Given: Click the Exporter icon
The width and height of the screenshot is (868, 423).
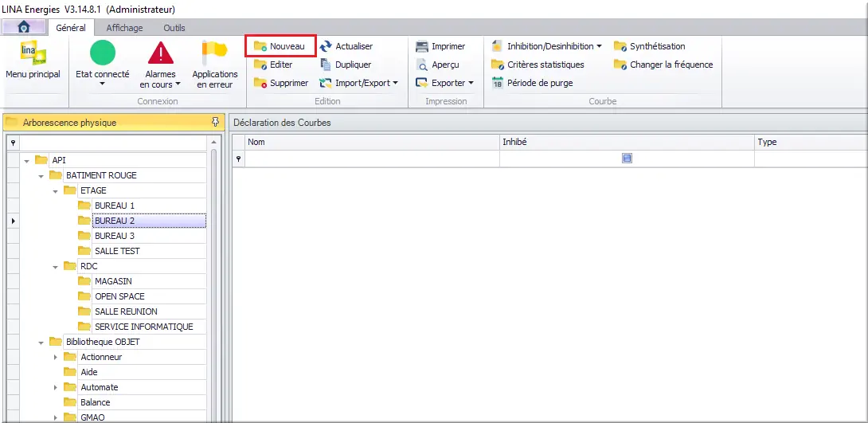Looking at the screenshot, I should tap(422, 83).
